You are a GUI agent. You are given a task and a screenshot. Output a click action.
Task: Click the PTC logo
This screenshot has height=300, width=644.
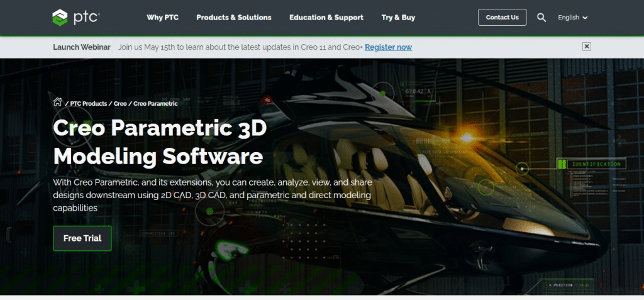tap(75, 17)
